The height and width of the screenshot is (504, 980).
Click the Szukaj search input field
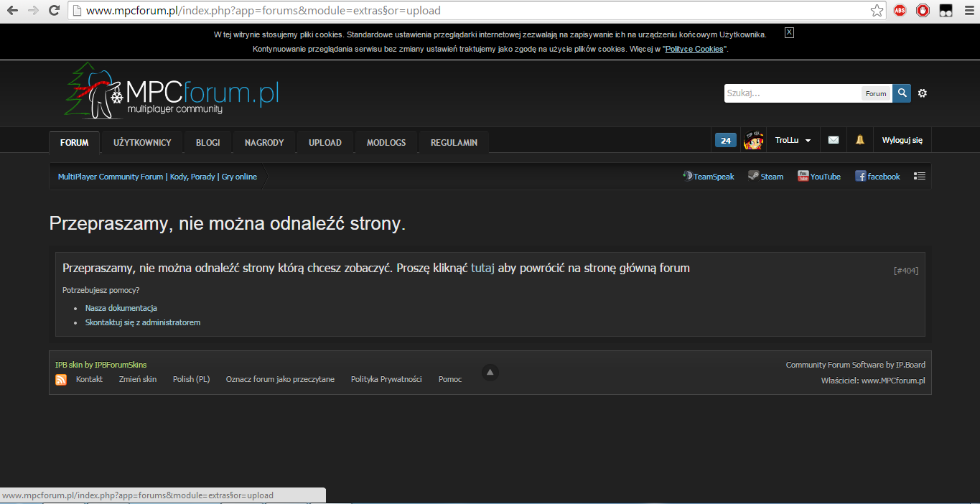[793, 93]
